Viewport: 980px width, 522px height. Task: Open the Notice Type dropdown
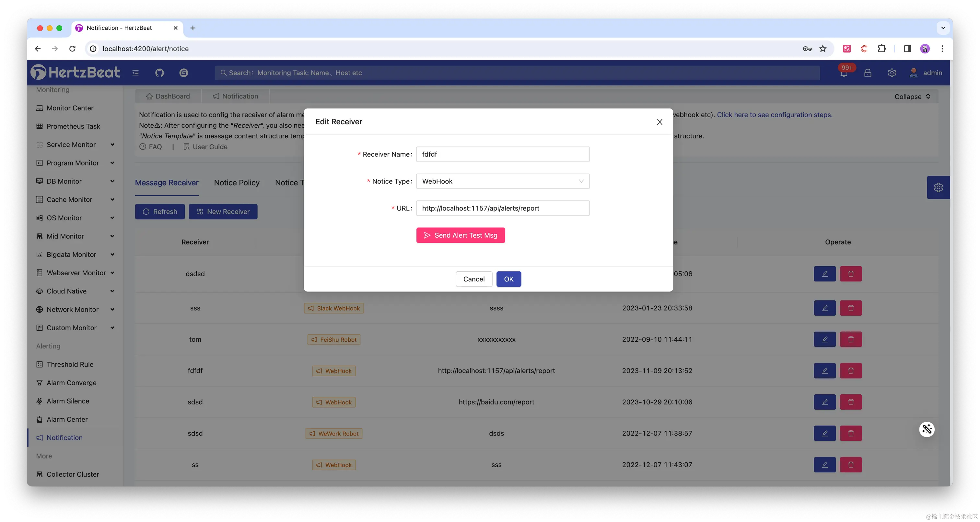pos(503,181)
